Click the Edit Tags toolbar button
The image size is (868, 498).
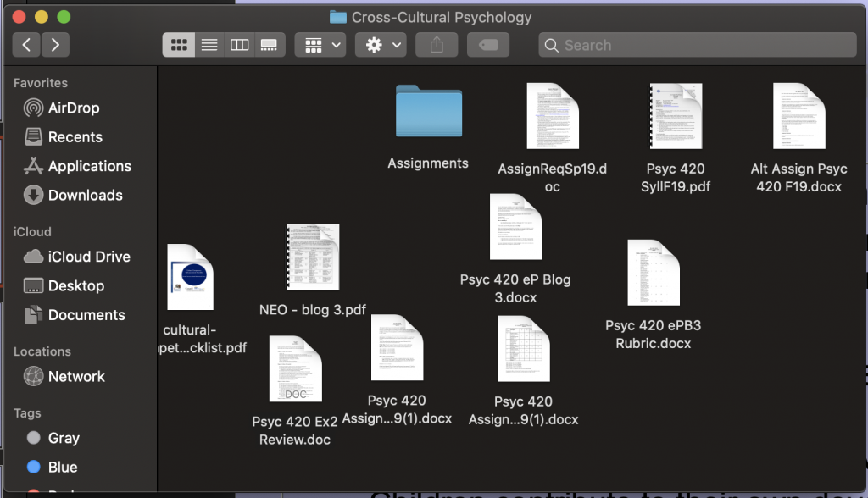point(488,45)
